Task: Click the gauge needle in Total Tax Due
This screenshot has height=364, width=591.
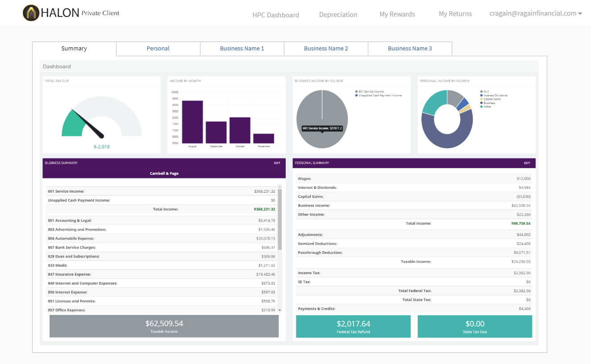Action: click(x=88, y=123)
